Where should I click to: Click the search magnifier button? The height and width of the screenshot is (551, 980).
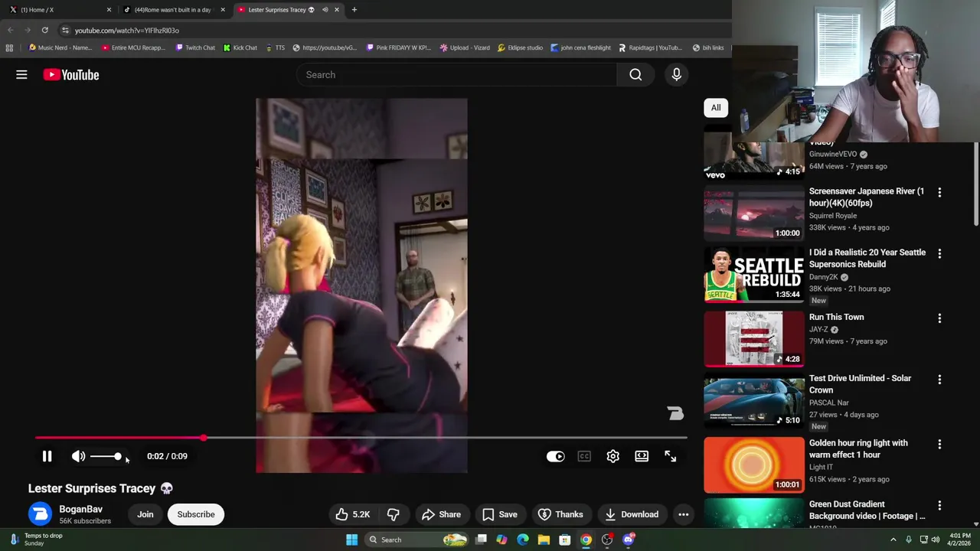coord(635,74)
